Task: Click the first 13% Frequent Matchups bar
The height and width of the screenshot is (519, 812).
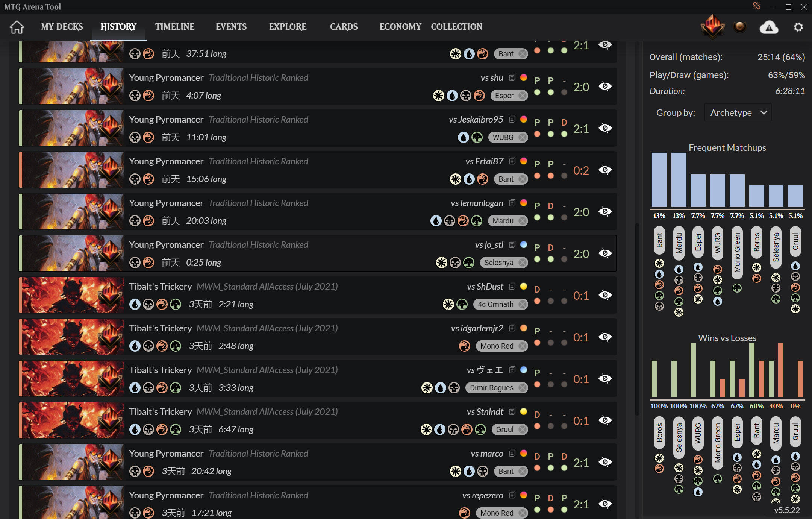Action: [659, 180]
